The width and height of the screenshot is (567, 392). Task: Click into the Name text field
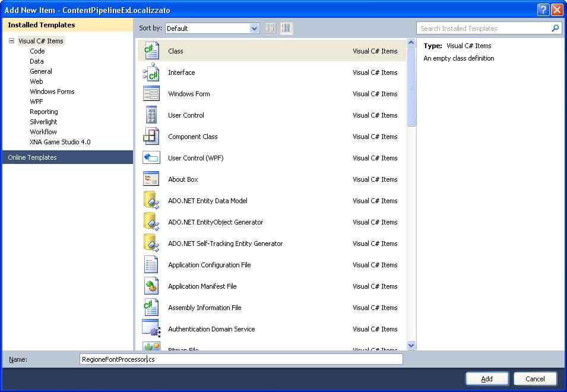[241, 359]
